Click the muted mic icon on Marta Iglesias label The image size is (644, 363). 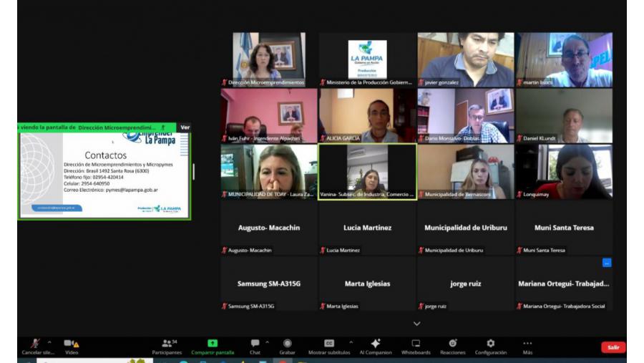pyautogui.click(x=323, y=306)
